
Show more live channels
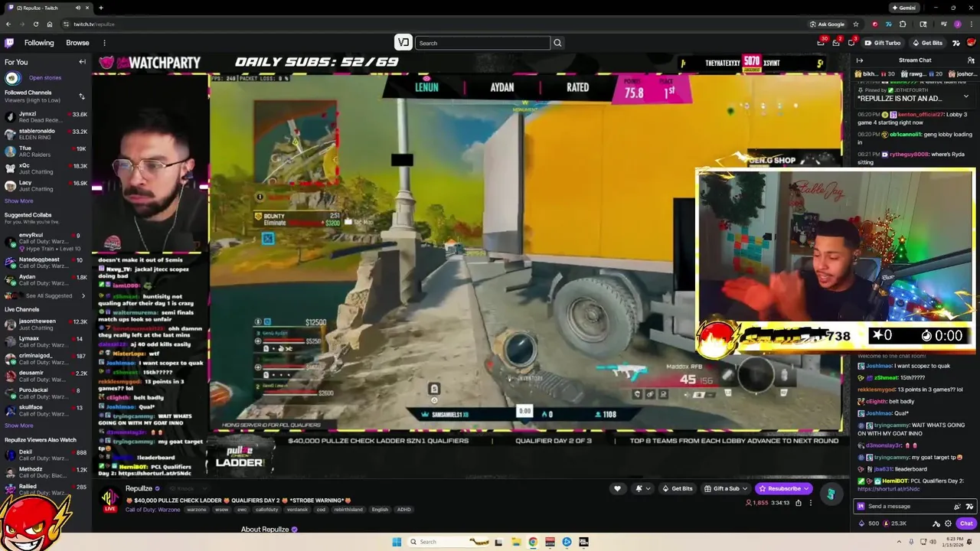point(19,425)
